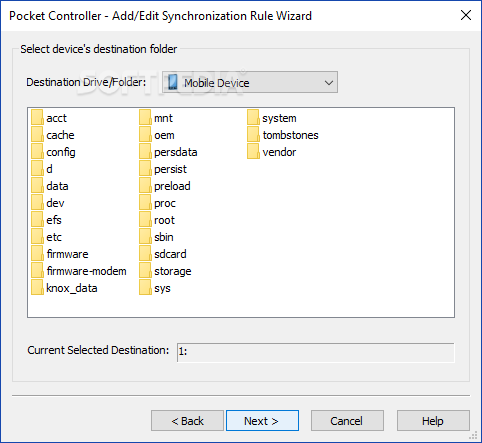Click the 'system' folder name
The height and width of the screenshot is (443, 482).
coord(279,118)
